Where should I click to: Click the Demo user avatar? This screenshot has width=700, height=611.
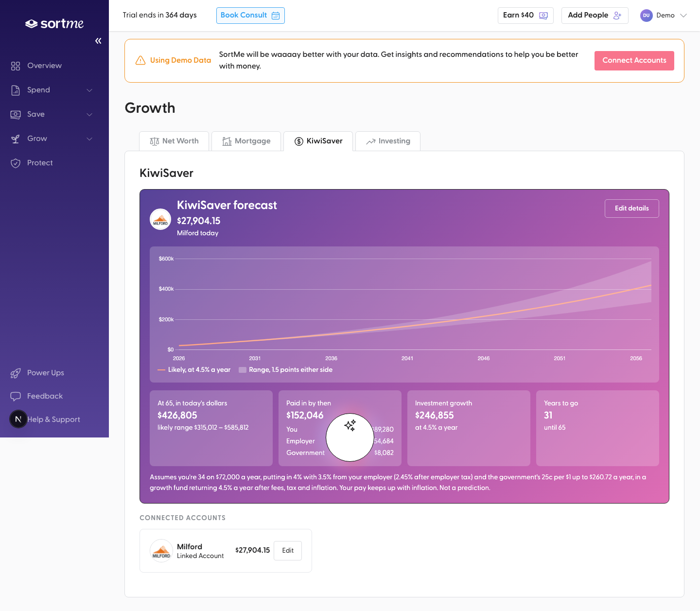[x=646, y=16]
